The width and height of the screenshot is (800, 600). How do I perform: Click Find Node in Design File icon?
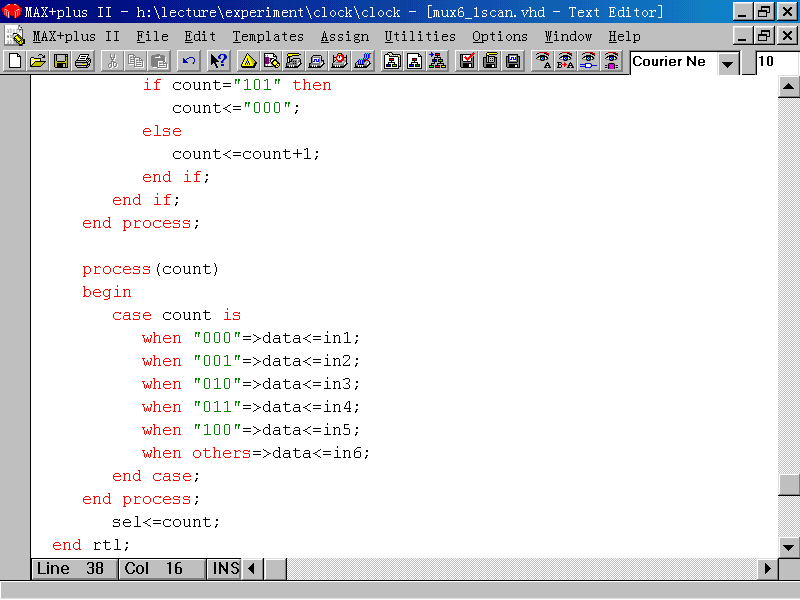click(588, 62)
